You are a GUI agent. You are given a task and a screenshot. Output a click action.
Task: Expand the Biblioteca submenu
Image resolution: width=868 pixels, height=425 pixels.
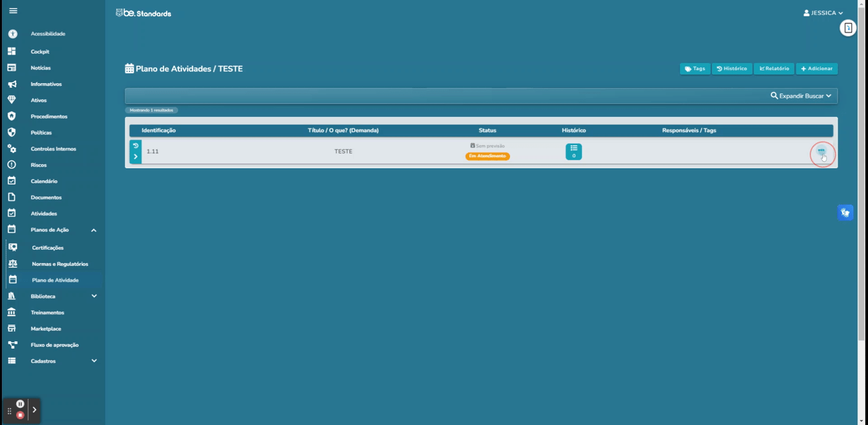click(x=94, y=296)
